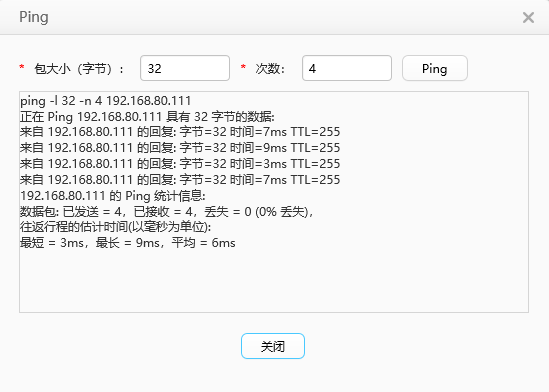Click the line '正在 Ping 192.168.80.111 具有 32 字节的数据'
Viewport: 549px width, 392px height.
[x=147, y=116]
